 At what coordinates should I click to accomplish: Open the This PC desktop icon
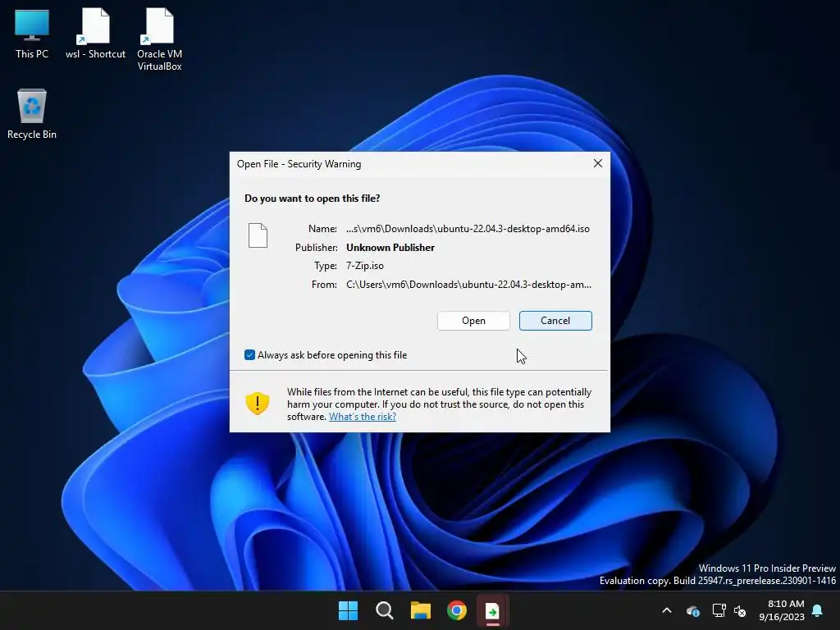32,34
